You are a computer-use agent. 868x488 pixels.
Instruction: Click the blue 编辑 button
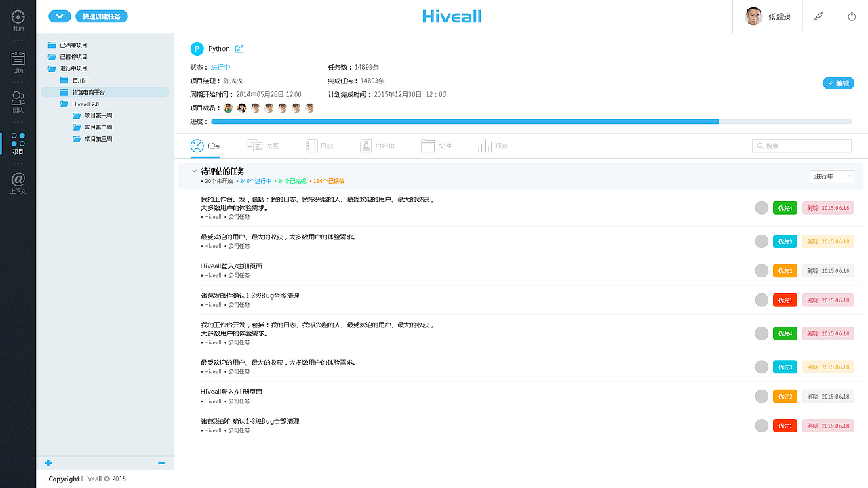click(838, 83)
